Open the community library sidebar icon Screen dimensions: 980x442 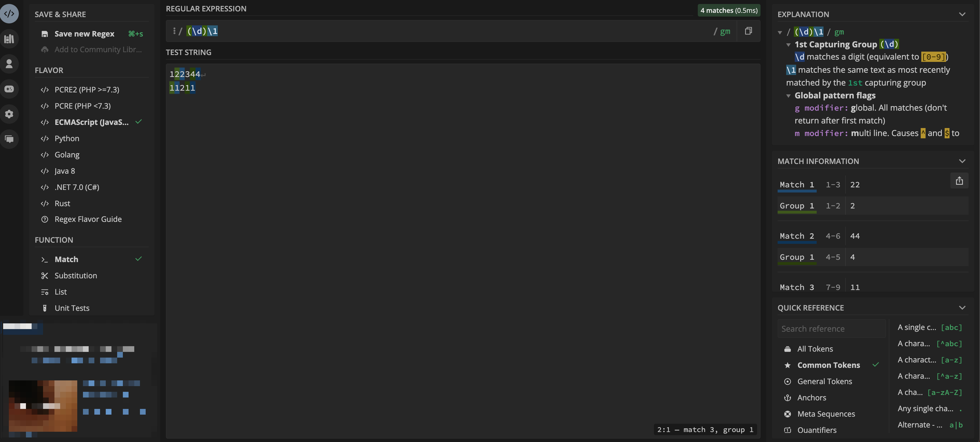[x=9, y=39]
